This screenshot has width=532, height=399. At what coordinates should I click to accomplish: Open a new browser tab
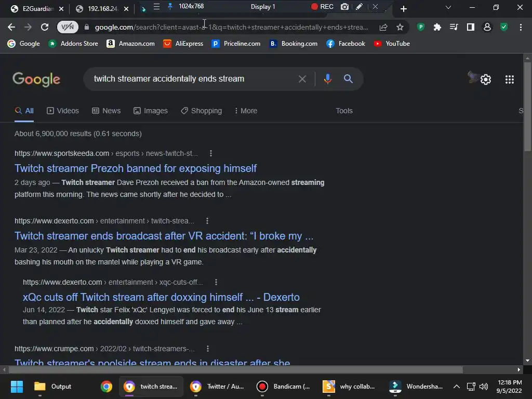click(403, 9)
